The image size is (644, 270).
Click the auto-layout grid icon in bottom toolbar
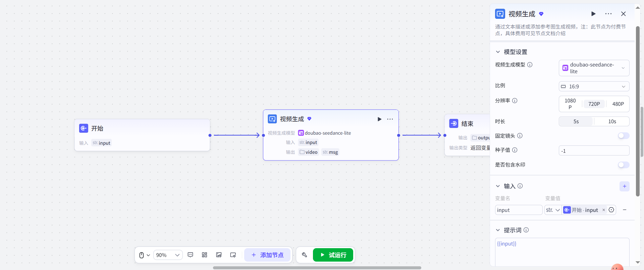pyautogui.click(x=205, y=255)
